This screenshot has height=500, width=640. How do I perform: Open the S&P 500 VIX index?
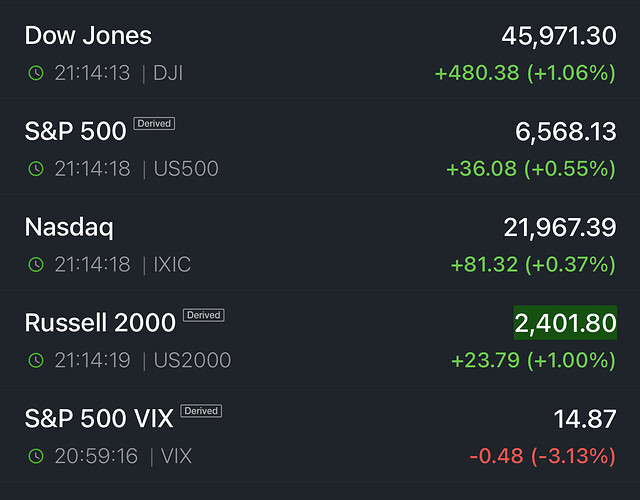[x=99, y=419]
